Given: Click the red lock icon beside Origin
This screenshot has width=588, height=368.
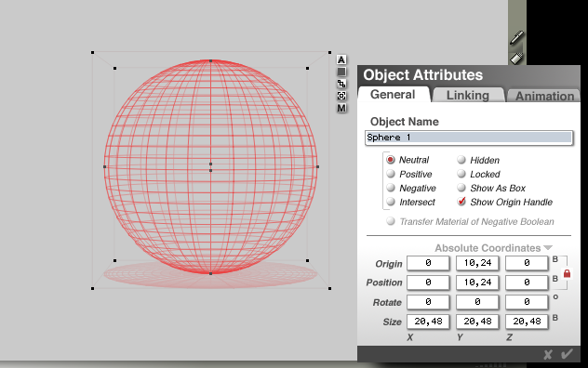Looking at the screenshot, I should click(x=567, y=273).
